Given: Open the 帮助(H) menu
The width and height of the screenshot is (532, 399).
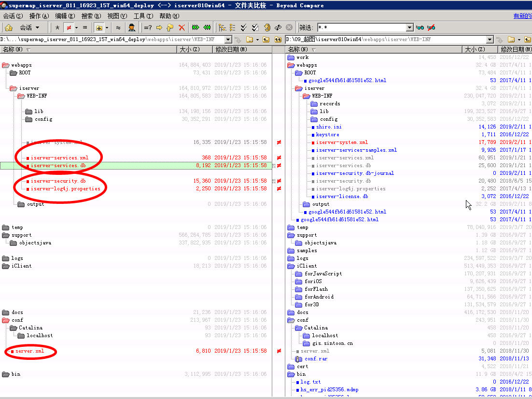Looking at the screenshot, I should (169, 16).
